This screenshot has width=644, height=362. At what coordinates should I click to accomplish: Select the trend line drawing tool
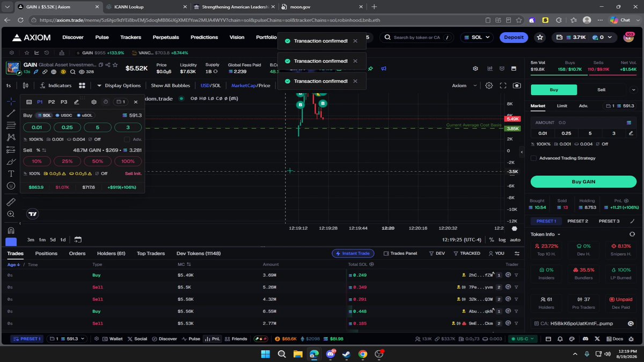pyautogui.click(x=11, y=113)
